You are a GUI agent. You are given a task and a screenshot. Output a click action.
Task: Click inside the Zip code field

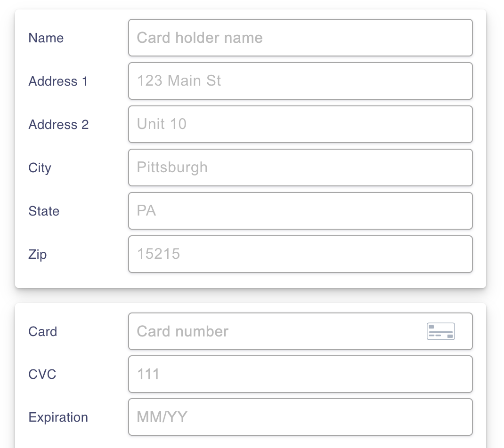pyautogui.click(x=301, y=254)
